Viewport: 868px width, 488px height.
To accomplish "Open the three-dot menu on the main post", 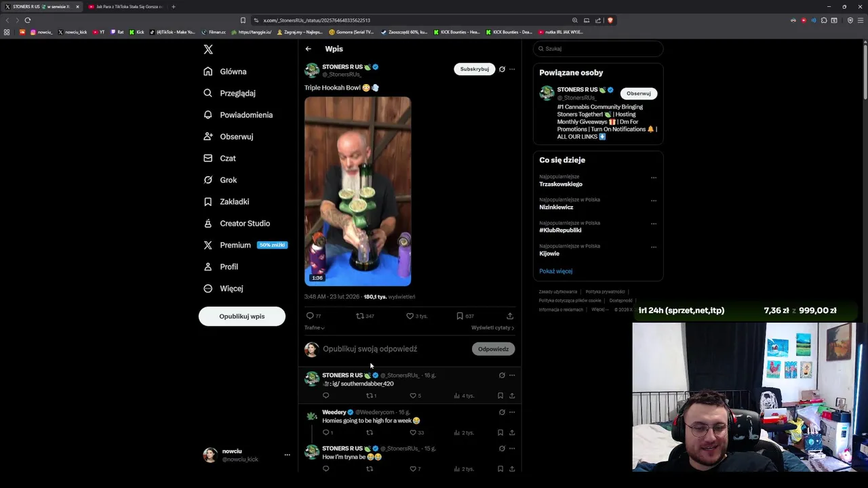I will (512, 69).
